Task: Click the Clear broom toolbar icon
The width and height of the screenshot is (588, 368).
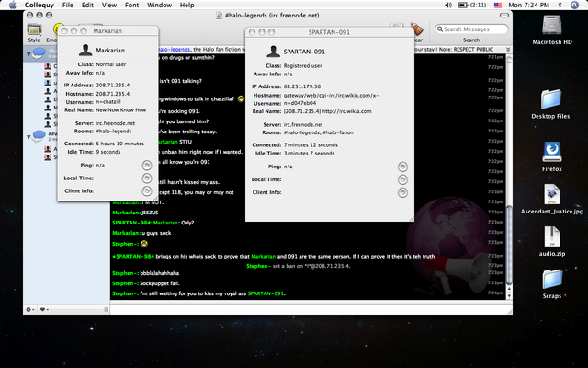Action: (x=416, y=29)
